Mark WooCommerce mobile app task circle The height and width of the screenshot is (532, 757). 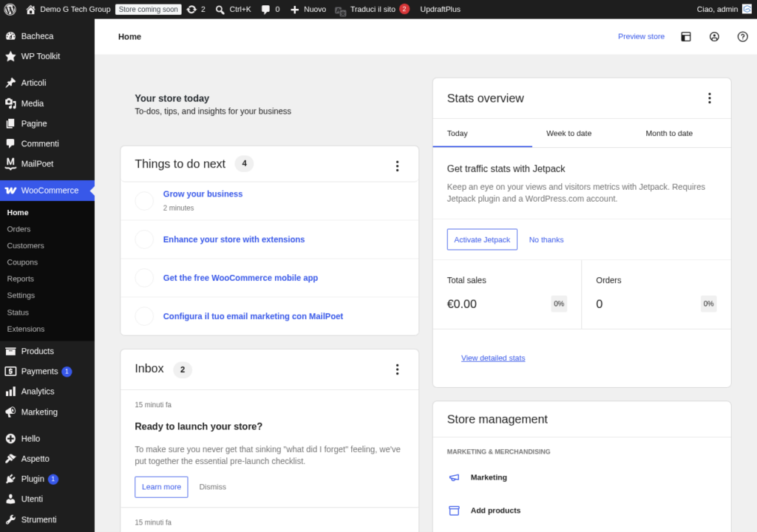coord(144,278)
